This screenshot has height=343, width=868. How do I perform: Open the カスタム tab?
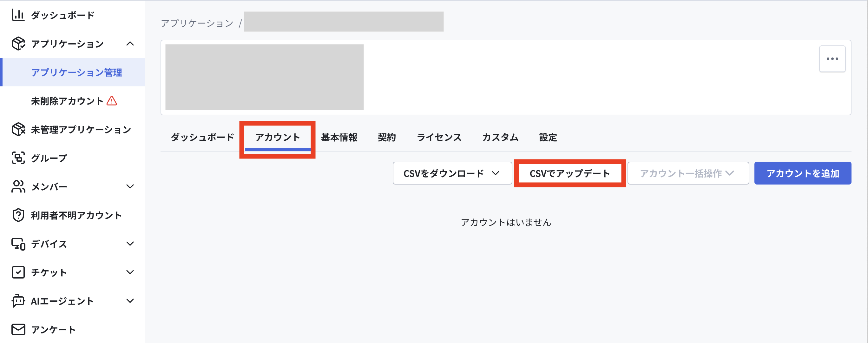tap(500, 137)
